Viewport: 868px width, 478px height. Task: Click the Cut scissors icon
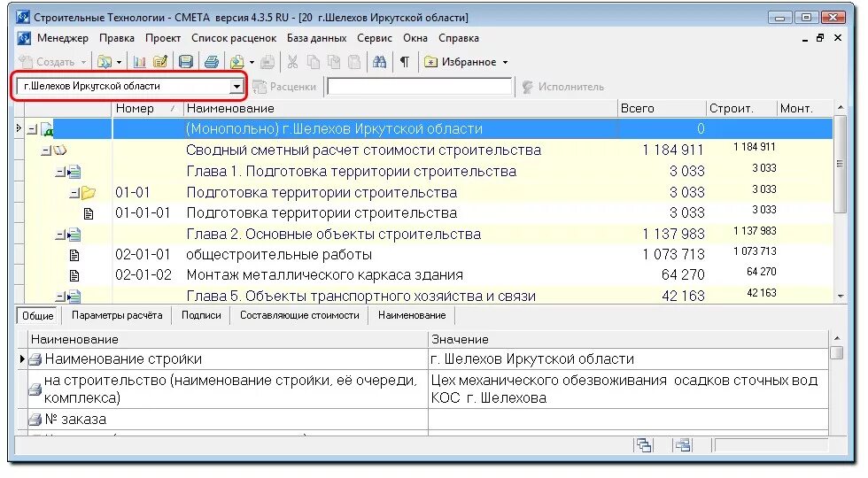click(292, 62)
